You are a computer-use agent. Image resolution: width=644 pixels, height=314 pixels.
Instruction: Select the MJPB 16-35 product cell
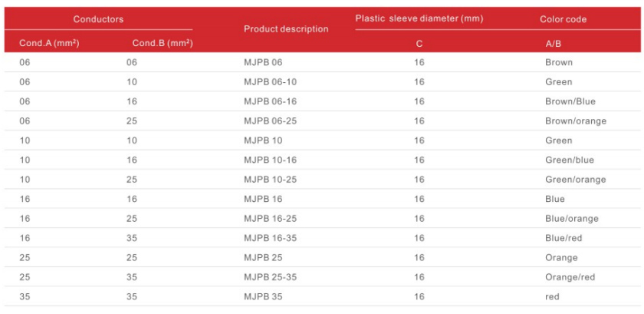point(270,238)
